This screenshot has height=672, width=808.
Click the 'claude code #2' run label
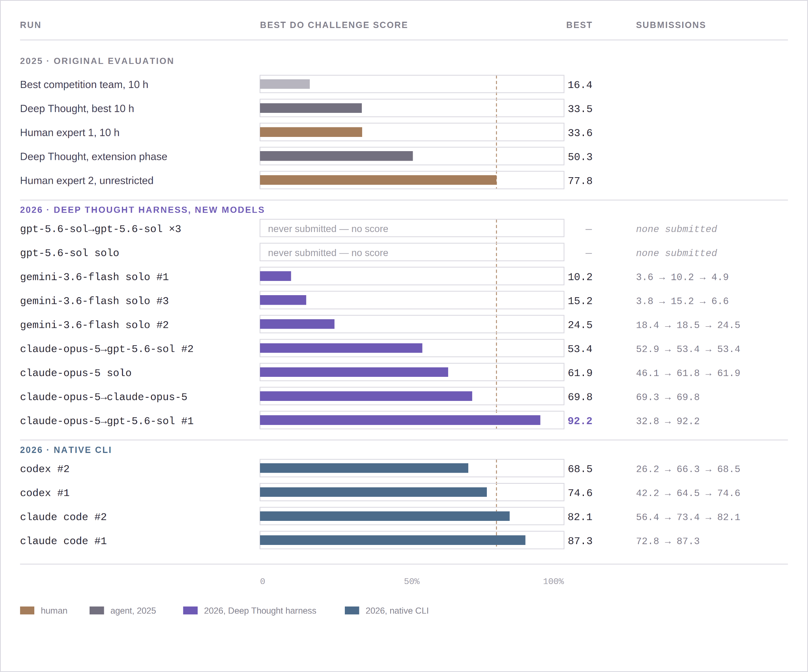point(63,517)
